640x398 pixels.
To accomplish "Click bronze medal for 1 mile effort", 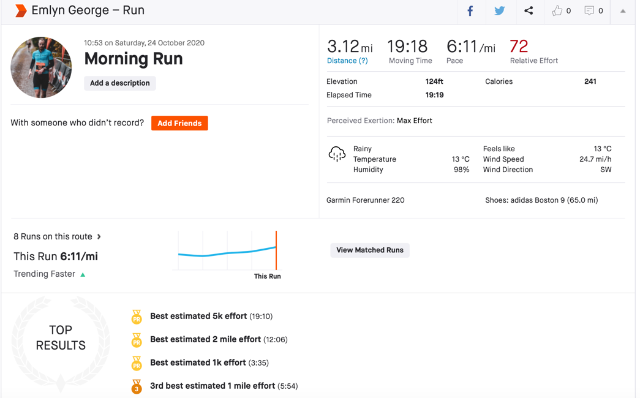I will pyautogui.click(x=137, y=387).
